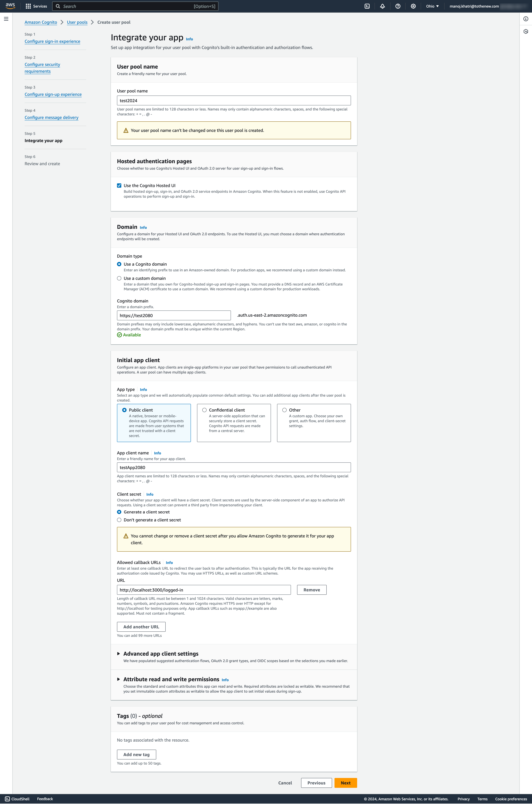The height and width of the screenshot is (804, 532).
Task: Click the Next button to proceed
Action: 345,783
